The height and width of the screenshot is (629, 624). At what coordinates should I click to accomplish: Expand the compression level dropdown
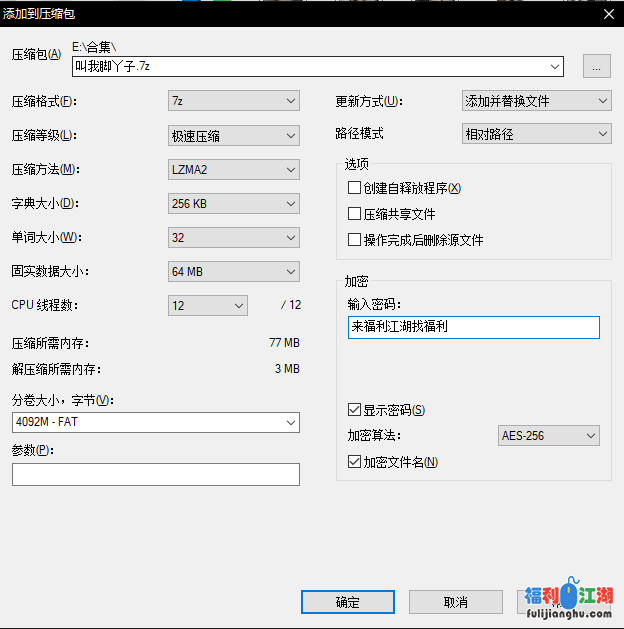[x=234, y=135]
